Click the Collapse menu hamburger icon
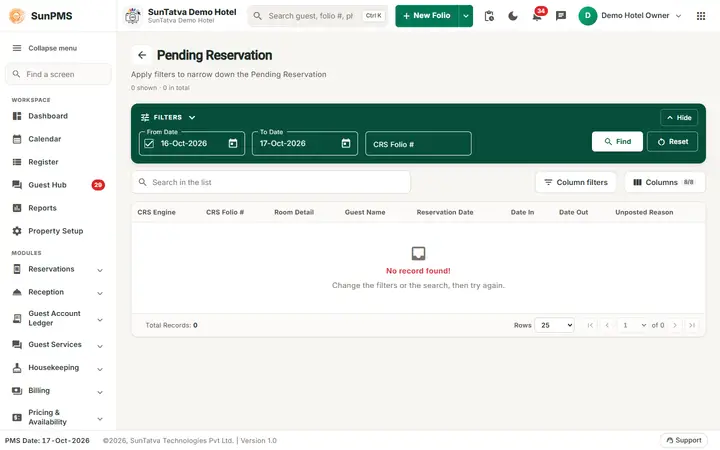The height and width of the screenshot is (450, 720). coord(17,48)
